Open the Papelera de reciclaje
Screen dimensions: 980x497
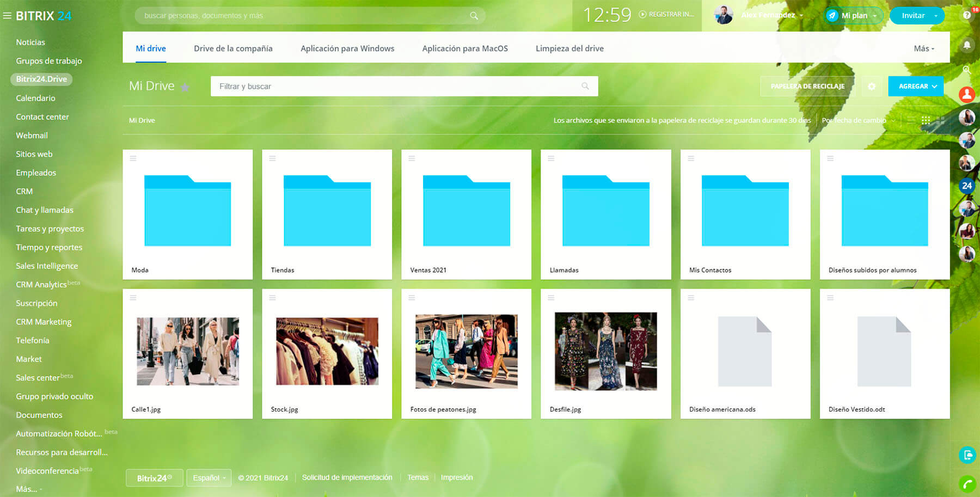coord(807,87)
